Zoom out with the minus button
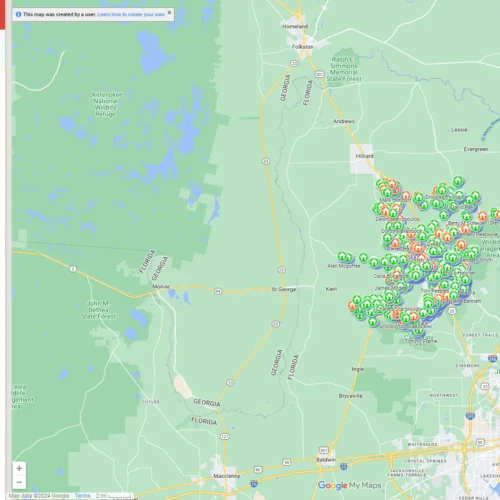The width and height of the screenshot is (500, 500). [x=19, y=482]
